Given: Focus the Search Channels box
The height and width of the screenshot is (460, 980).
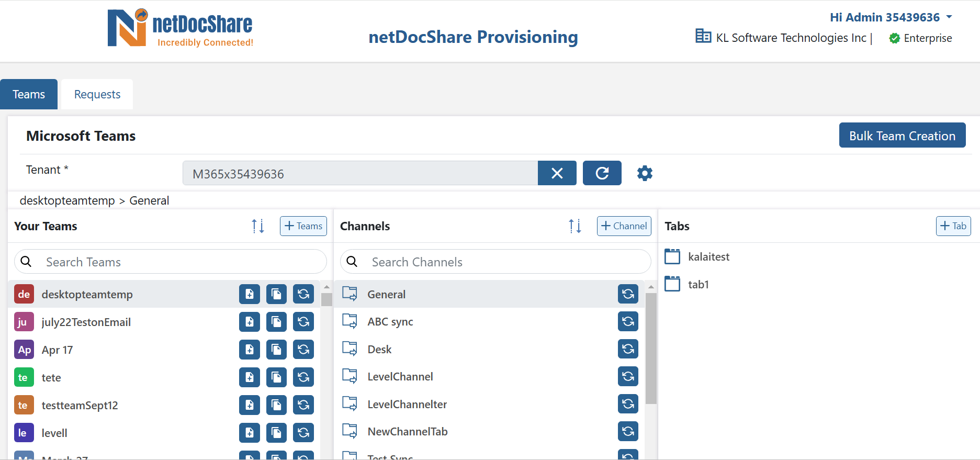Looking at the screenshot, I should pyautogui.click(x=495, y=262).
